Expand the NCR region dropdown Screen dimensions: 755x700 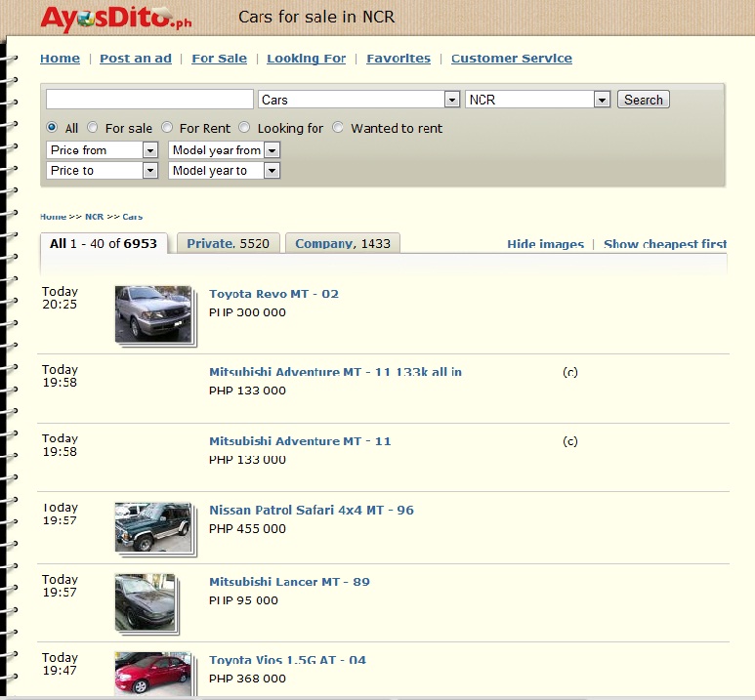[537, 100]
